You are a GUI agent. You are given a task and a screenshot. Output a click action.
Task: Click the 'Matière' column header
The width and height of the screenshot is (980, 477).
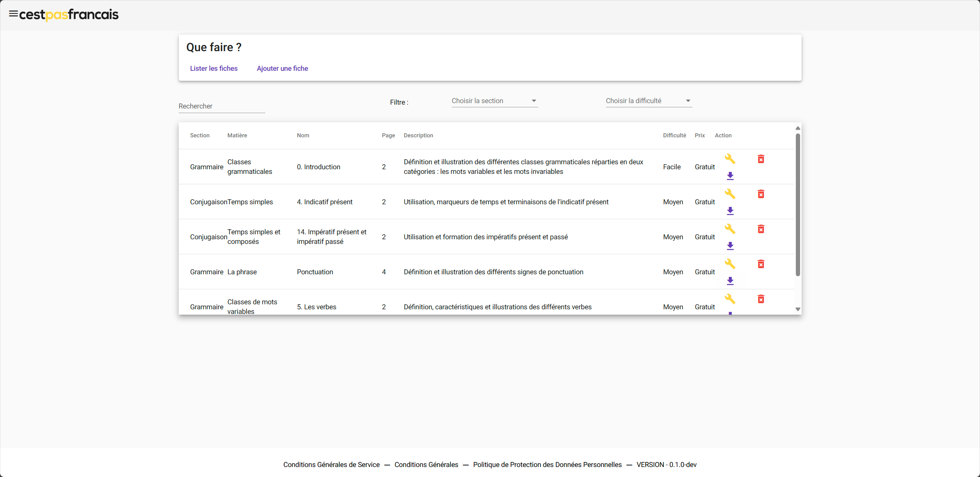coord(237,135)
